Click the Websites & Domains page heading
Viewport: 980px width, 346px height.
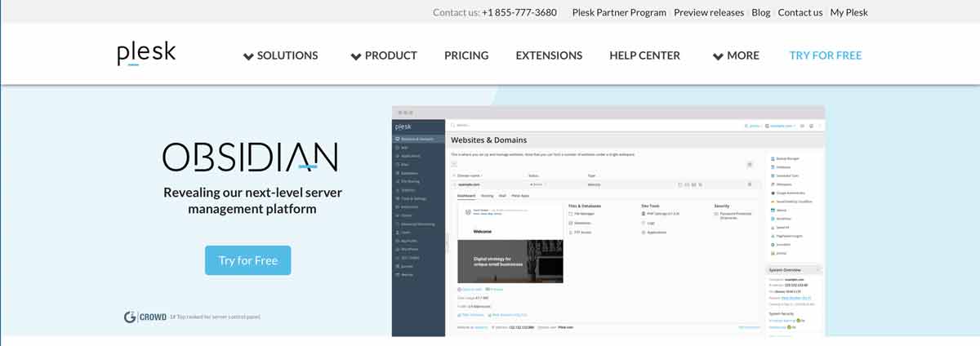[489, 140]
